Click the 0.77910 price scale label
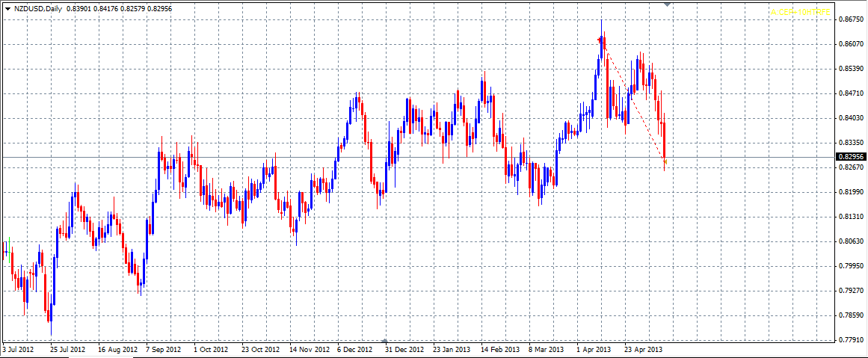Viewport: 868px width, 358px height. point(850,340)
